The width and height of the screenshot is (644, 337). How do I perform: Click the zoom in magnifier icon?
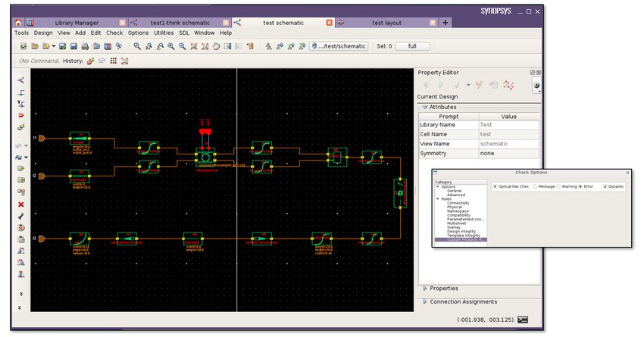pyautogui.click(x=171, y=46)
